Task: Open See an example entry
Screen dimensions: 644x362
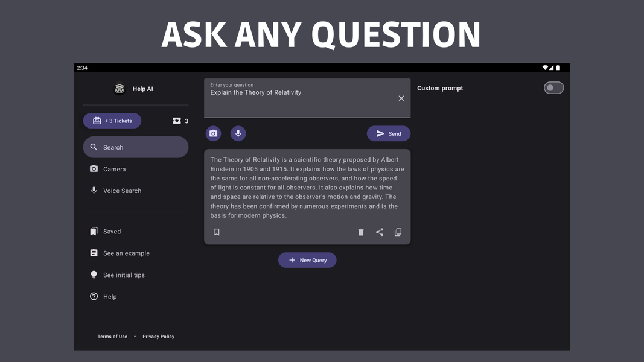Action: pos(126,253)
